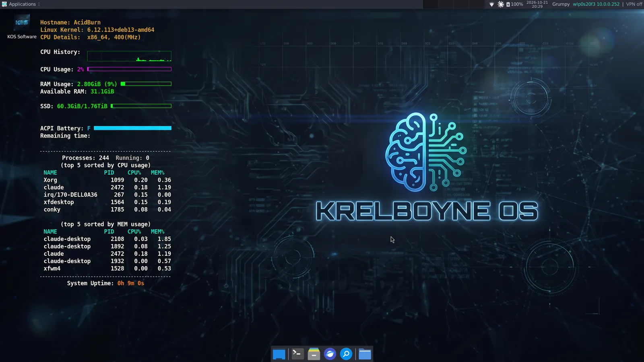Click claude-desktop row with PID 2108
This screenshot has height=362, width=644.
point(107,239)
